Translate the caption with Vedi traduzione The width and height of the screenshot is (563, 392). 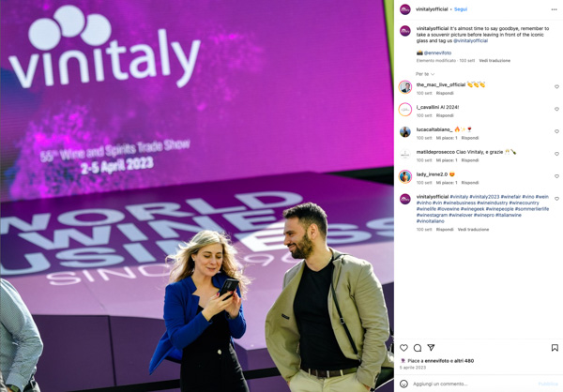click(x=495, y=61)
